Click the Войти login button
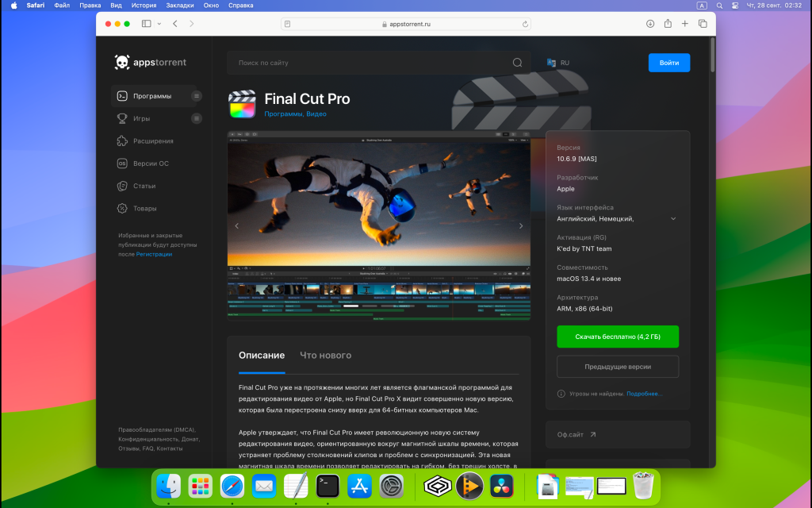The image size is (812, 508). click(669, 63)
